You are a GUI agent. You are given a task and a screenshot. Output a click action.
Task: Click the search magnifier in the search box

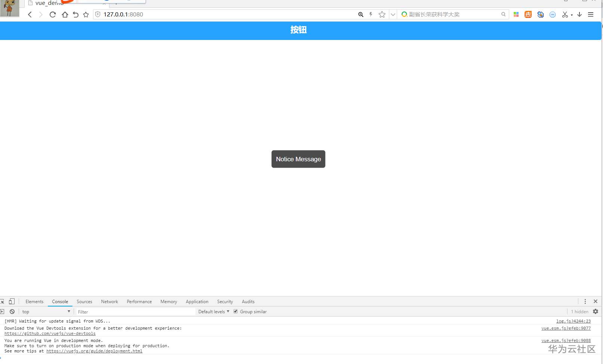[x=503, y=14]
